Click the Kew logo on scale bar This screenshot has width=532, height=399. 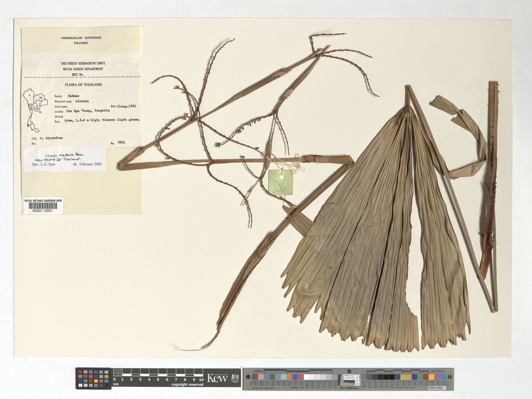click(x=223, y=378)
